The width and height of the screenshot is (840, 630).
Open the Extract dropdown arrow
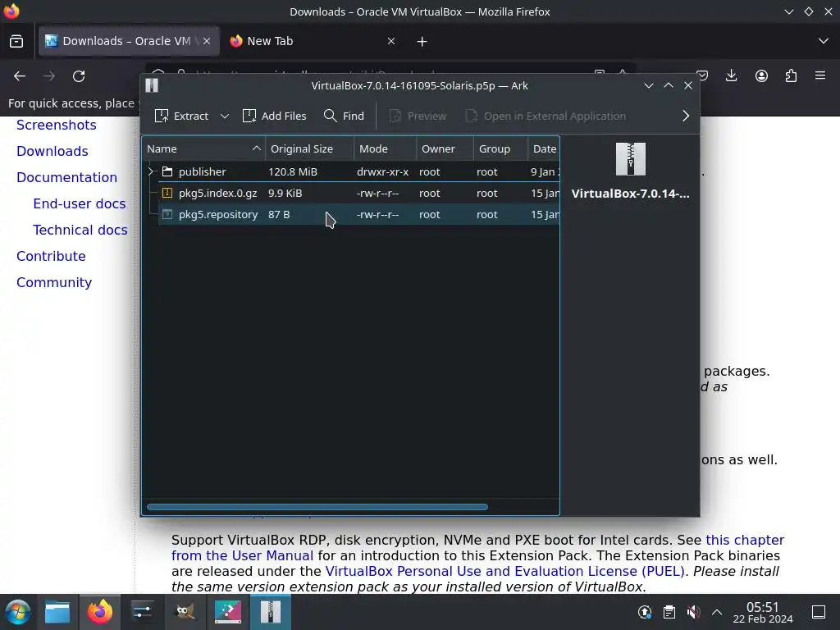pos(225,116)
